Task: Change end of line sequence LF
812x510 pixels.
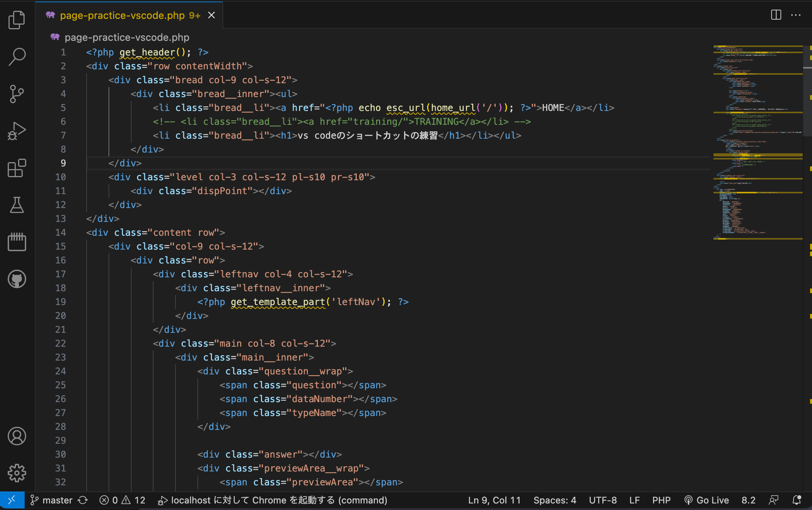Action: (635, 500)
